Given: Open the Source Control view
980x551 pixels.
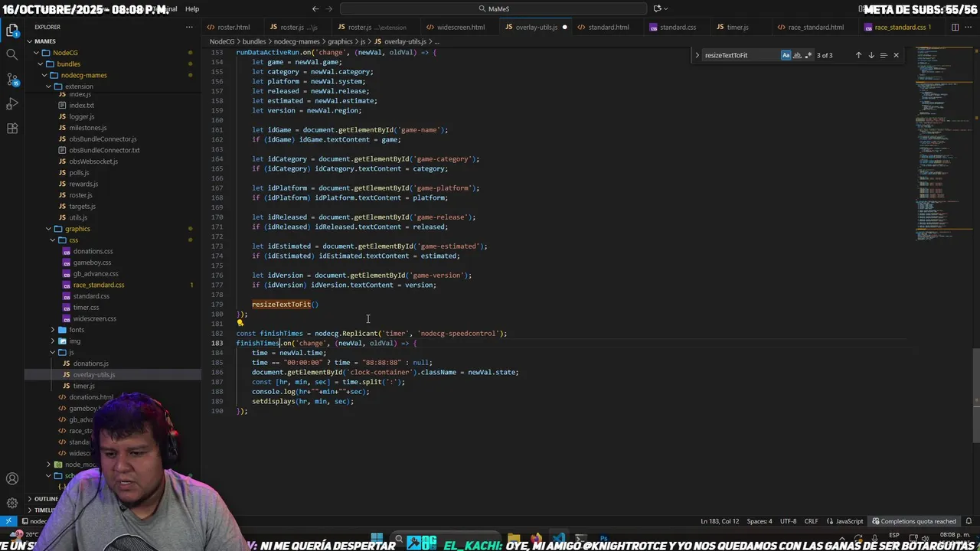Looking at the screenshot, I should [x=12, y=80].
